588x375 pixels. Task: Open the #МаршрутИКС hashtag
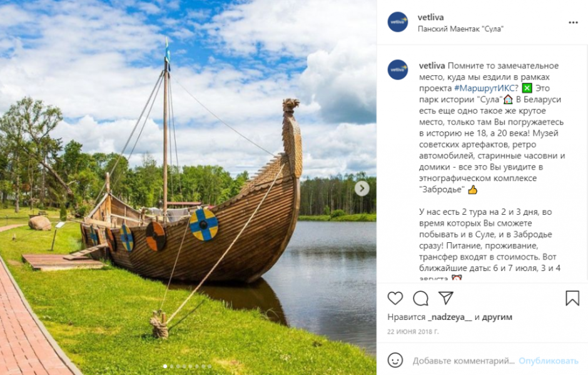pos(484,88)
